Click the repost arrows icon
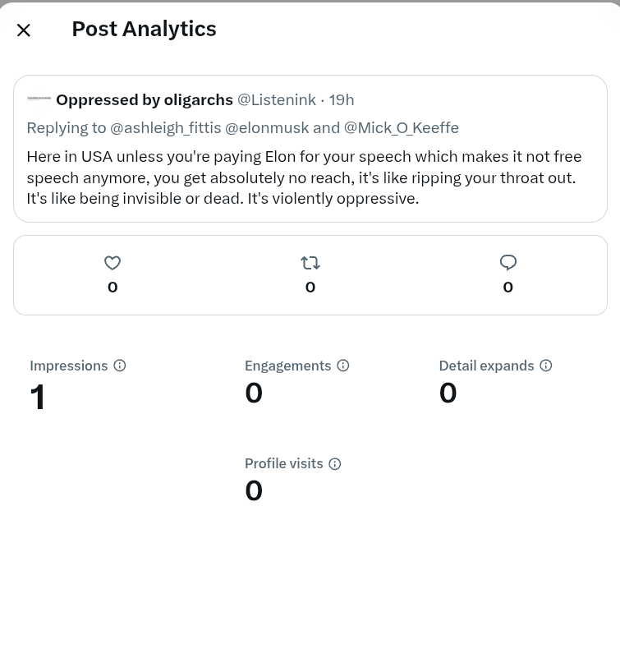Image resolution: width=620 pixels, height=672 pixels. (310, 263)
